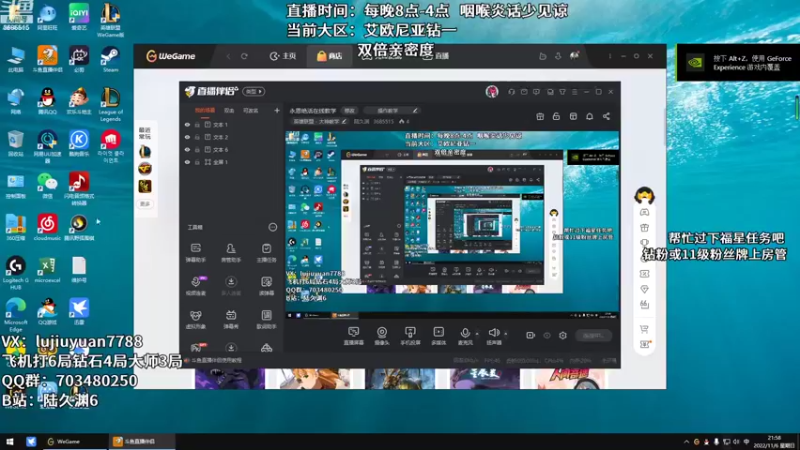This screenshot has width=800, height=450.
Task: Click 更多 in WeGame recent games sidebar
Action: pyautogui.click(x=145, y=204)
